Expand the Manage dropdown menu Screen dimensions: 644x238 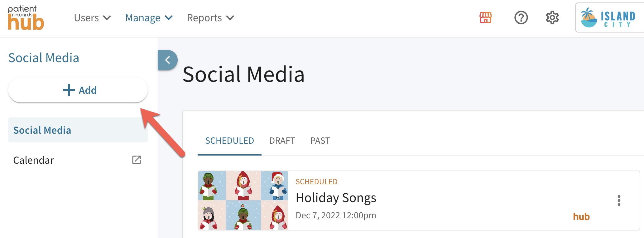pyautogui.click(x=149, y=18)
